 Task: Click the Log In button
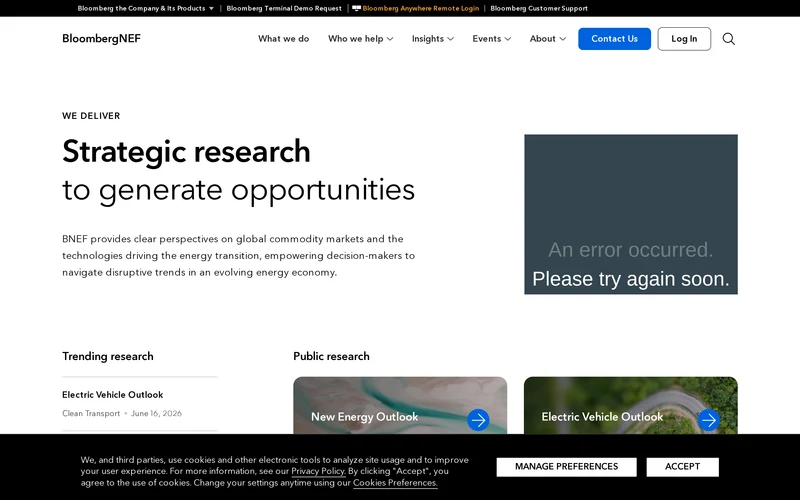point(684,39)
